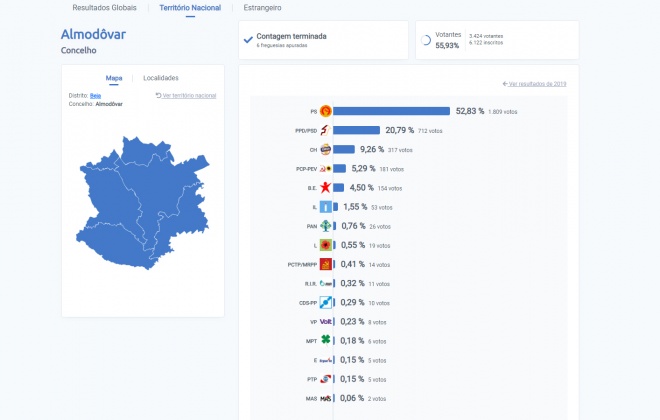The width and height of the screenshot is (660, 420).
Task: Click the MPT green clover logo
Action: [x=325, y=339]
